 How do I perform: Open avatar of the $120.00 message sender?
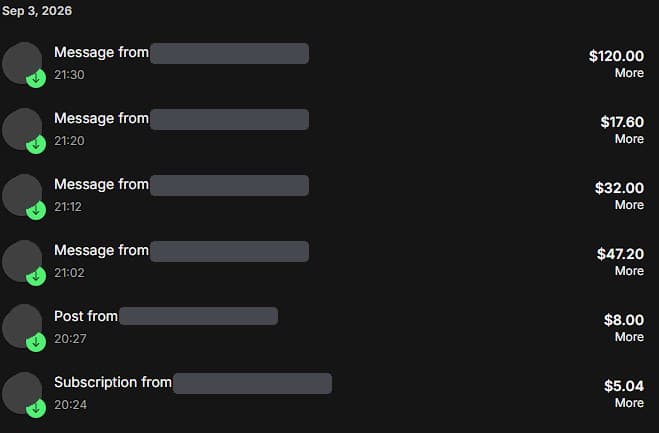[x=22, y=63]
